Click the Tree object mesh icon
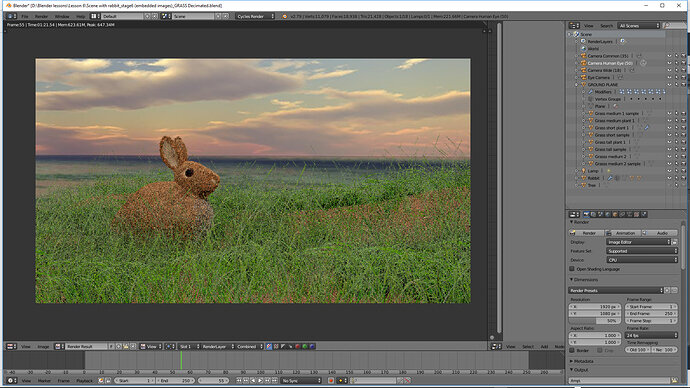Screen dimensions: 690x388 pos(584,185)
